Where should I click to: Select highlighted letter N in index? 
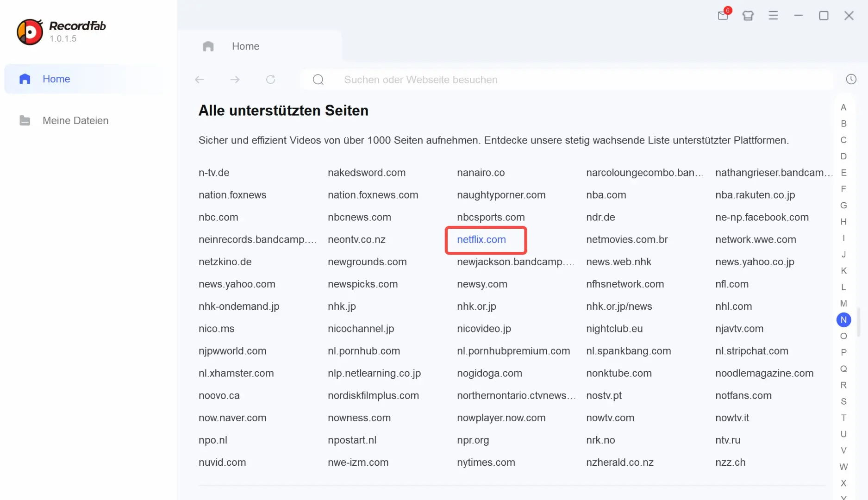843,319
